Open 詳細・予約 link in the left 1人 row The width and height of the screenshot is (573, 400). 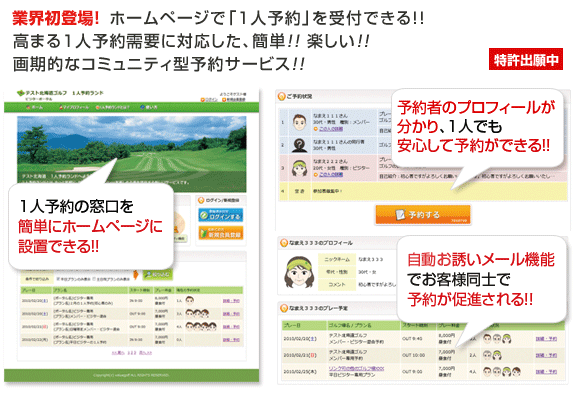pyautogui.click(x=231, y=301)
